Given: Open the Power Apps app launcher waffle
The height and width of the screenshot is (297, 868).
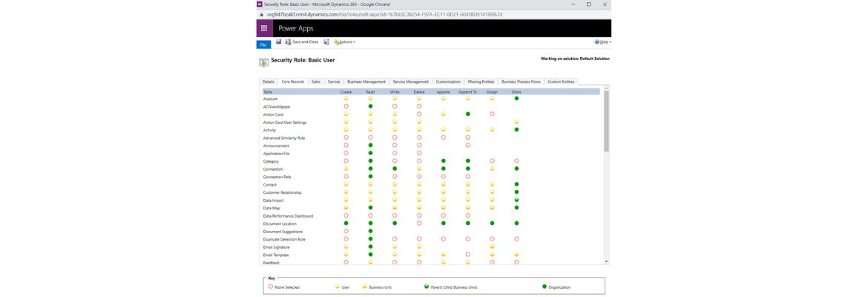Looking at the screenshot, I should click(264, 28).
